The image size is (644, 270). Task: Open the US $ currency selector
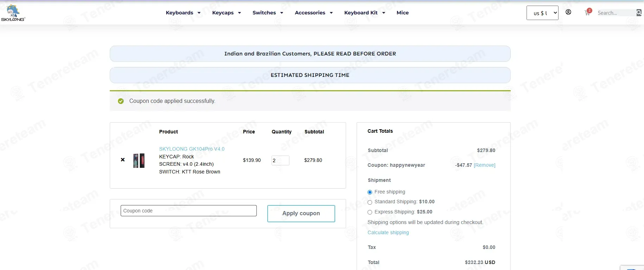(542, 13)
